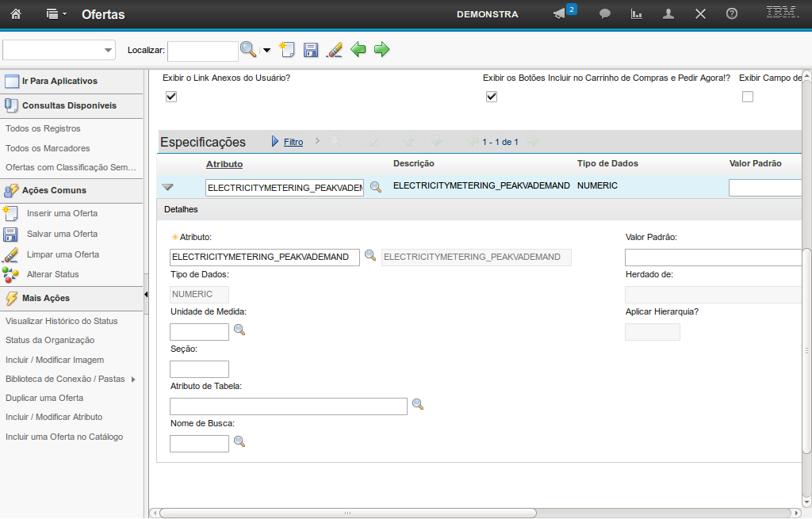Viewport: 812px width, 519px height.
Task: Go to previous record green arrow
Action: (x=358, y=50)
